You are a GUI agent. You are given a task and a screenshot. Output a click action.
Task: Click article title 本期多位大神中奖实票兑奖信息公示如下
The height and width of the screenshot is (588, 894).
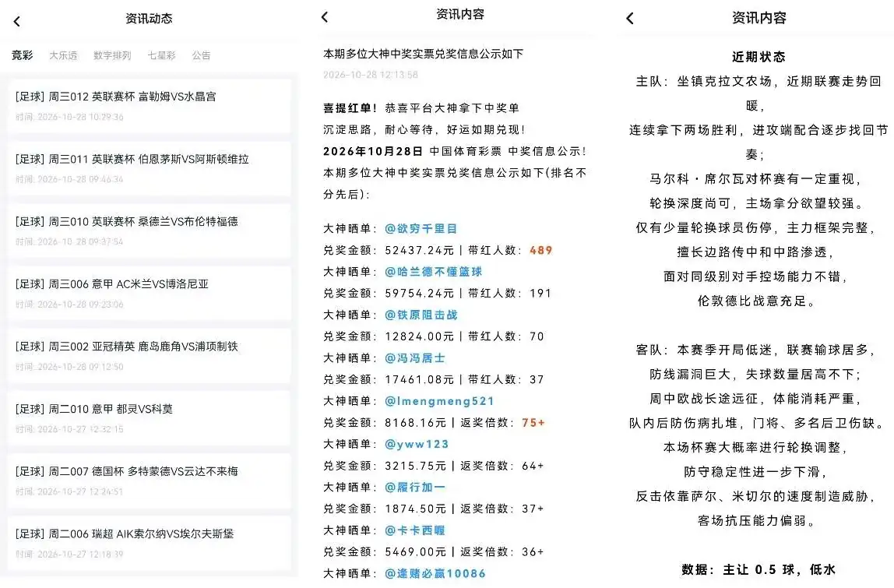423,54
